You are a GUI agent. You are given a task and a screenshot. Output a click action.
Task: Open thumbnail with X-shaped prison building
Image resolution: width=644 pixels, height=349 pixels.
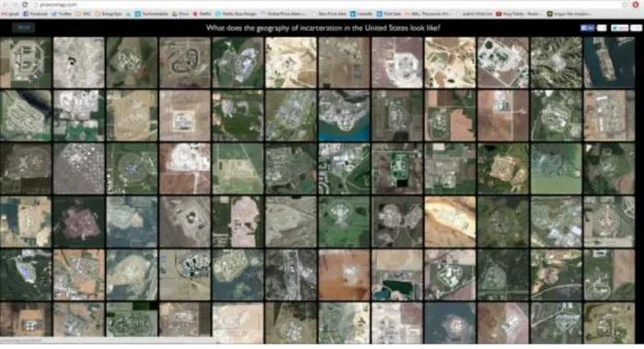pyautogui.click(x=26, y=169)
